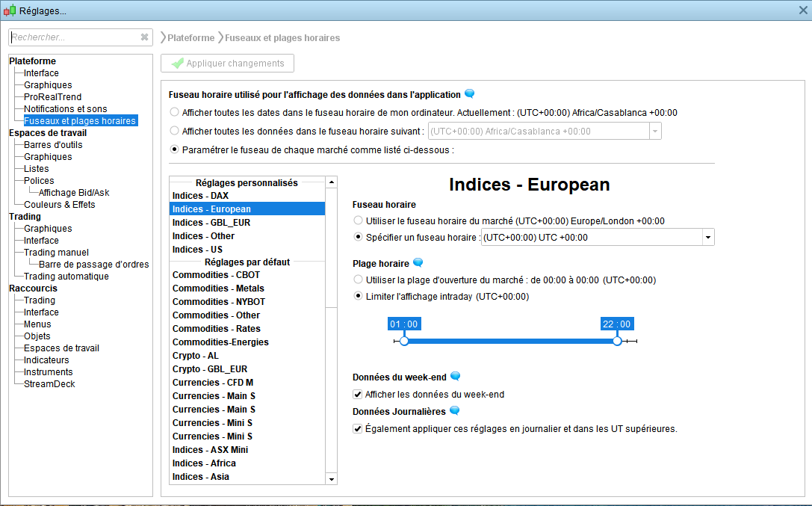Open 'Barres d'outils' settings

(x=53, y=144)
